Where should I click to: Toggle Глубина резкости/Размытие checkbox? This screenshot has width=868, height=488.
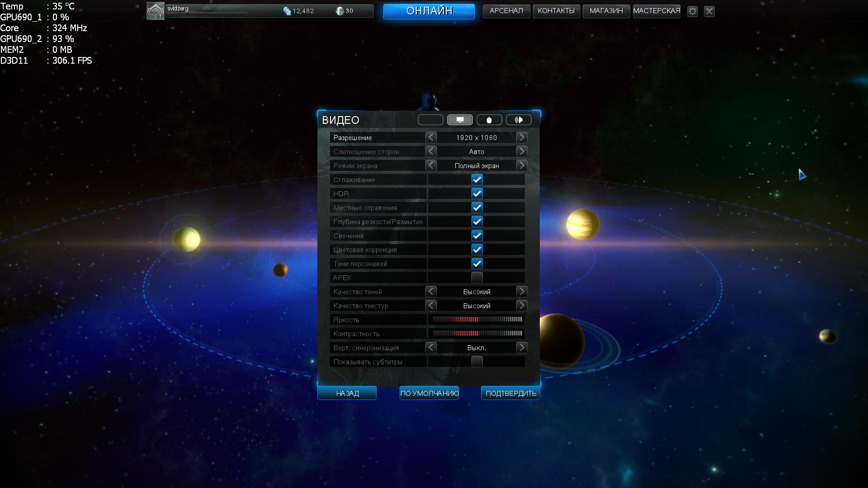tap(477, 221)
